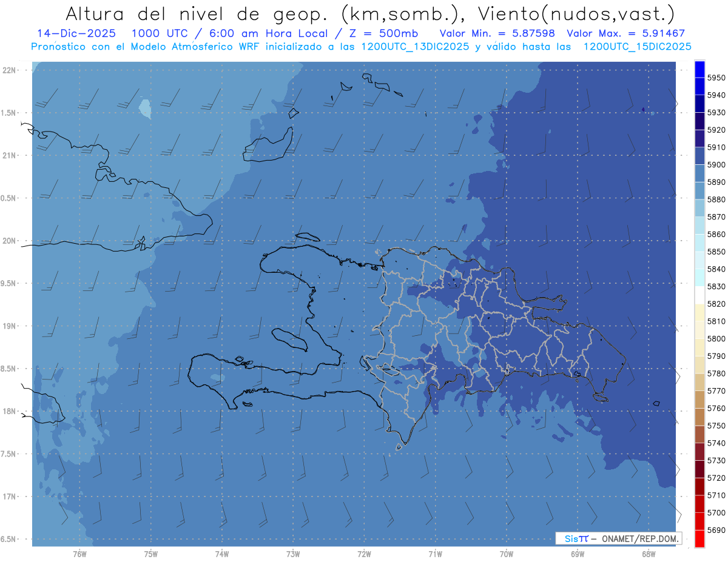
Task: Click the red swatch below 5690
Action: point(699,539)
